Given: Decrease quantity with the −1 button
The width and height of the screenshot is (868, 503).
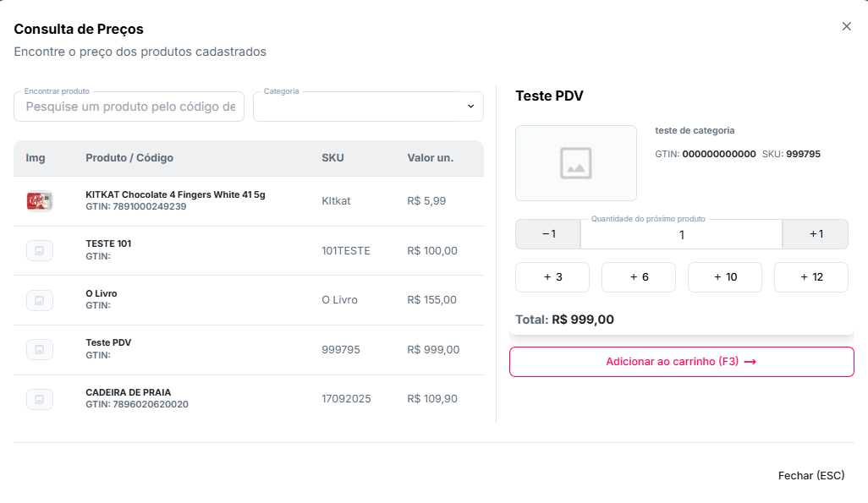Looking at the screenshot, I should pos(548,234).
